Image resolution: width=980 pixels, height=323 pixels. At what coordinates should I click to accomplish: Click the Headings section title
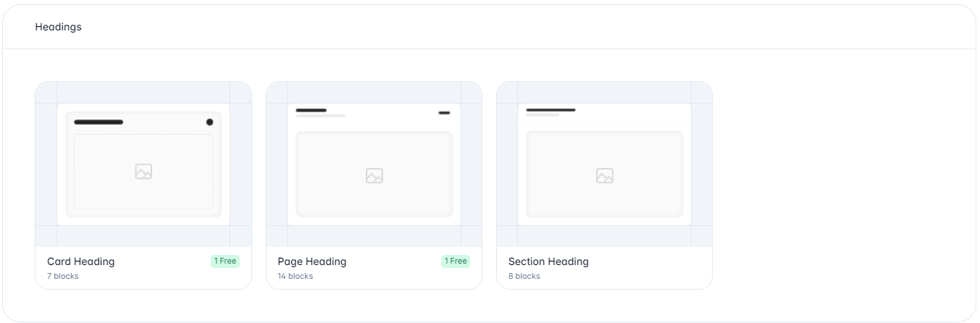coord(59,27)
